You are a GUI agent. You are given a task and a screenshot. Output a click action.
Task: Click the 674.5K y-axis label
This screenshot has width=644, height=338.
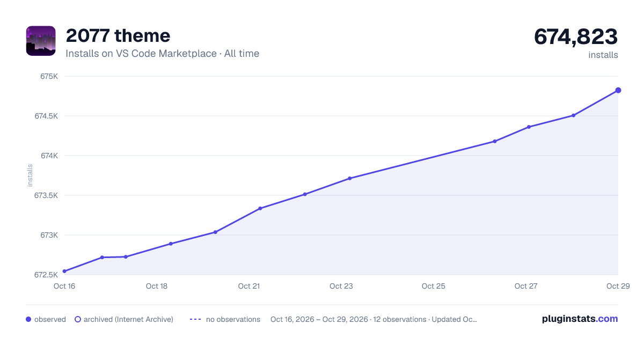46,116
